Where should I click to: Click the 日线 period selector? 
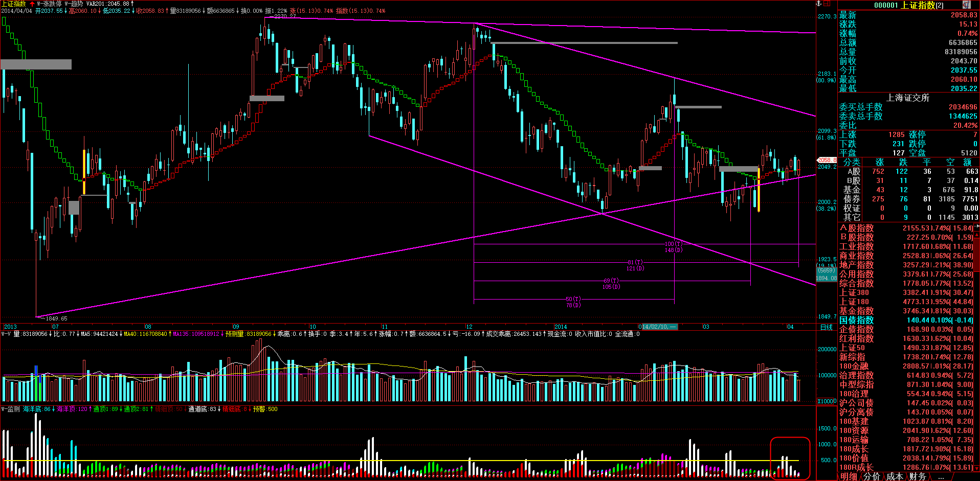(x=826, y=327)
